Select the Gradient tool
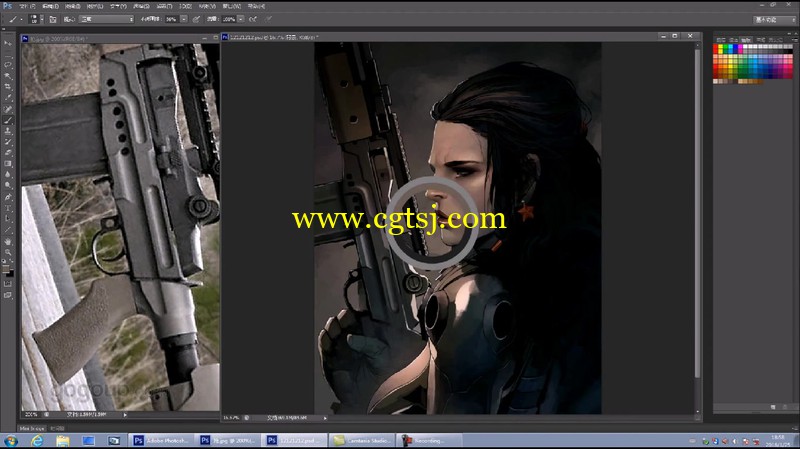 click(x=8, y=164)
